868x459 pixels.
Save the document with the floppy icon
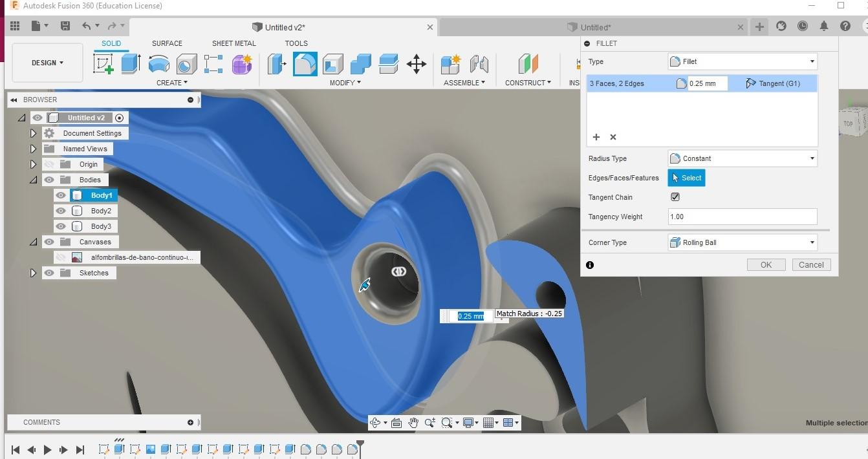[x=65, y=26]
